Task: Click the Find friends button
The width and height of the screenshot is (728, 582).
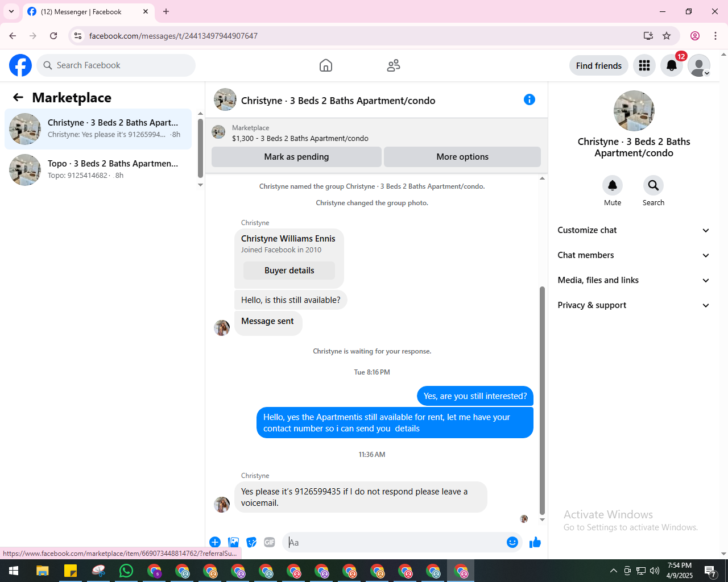Action: pyautogui.click(x=599, y=65)
